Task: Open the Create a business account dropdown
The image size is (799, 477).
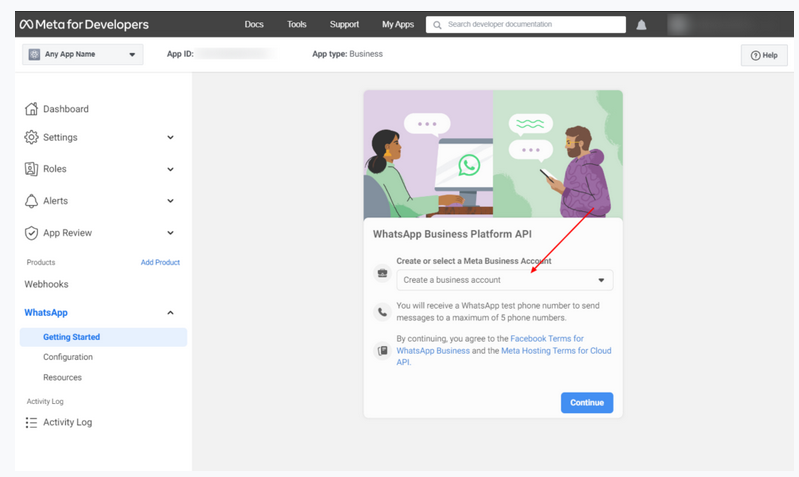Action: click(x=504, y=280)
